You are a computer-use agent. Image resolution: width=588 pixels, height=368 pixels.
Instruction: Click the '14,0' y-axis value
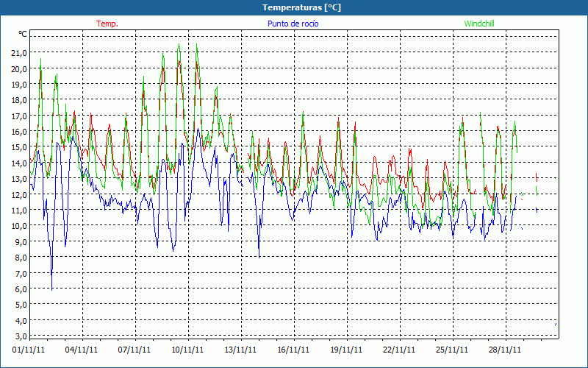tap(20, 163)
